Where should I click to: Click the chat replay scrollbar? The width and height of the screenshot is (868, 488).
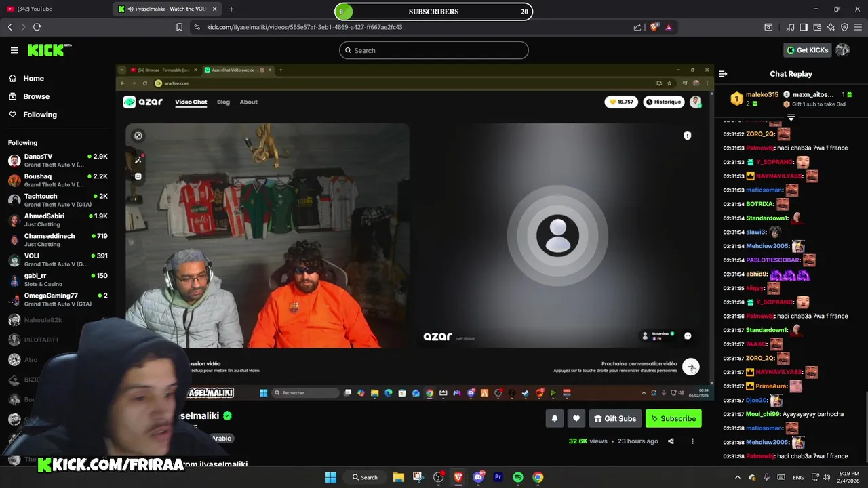[866, 427]
